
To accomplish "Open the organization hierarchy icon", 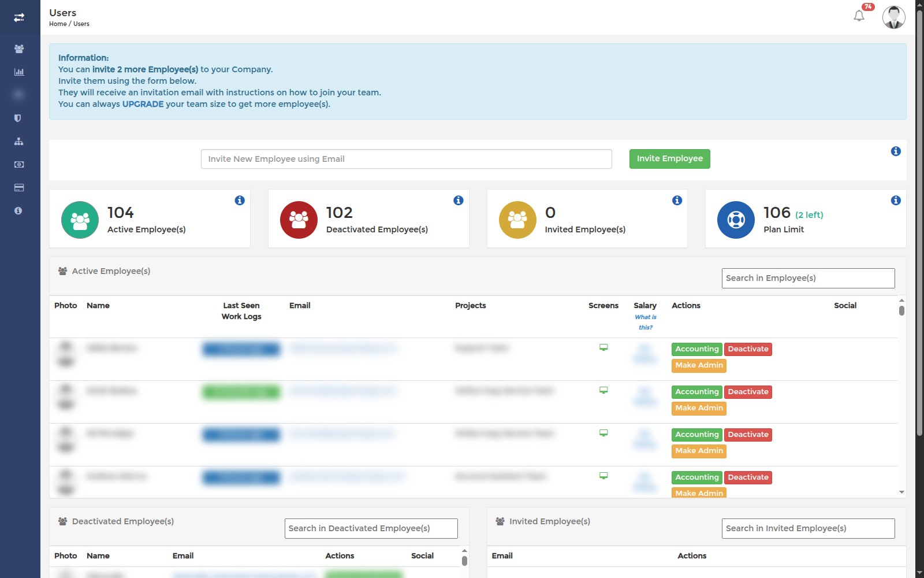I will click(19, 142).
